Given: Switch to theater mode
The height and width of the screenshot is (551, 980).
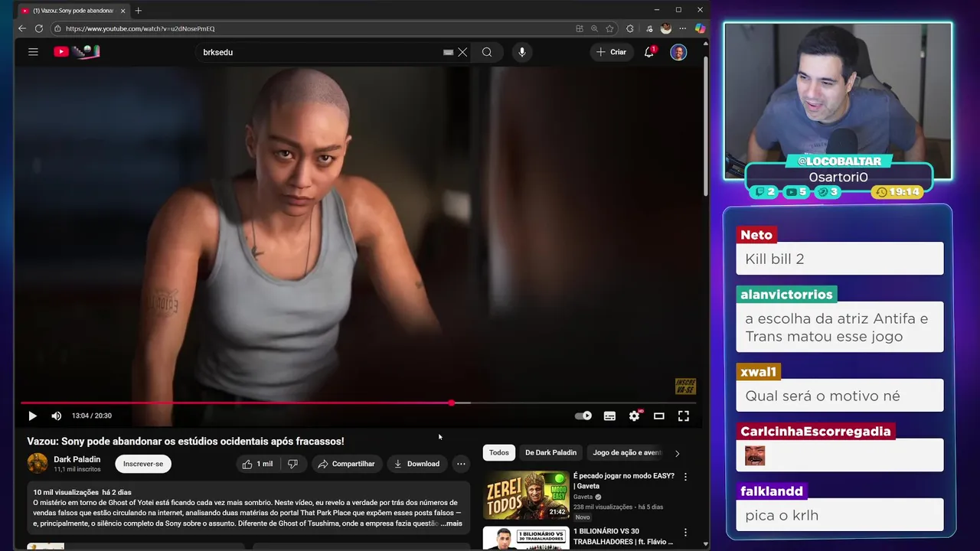Looking at the screenshot, I should [x=659, y=416].
